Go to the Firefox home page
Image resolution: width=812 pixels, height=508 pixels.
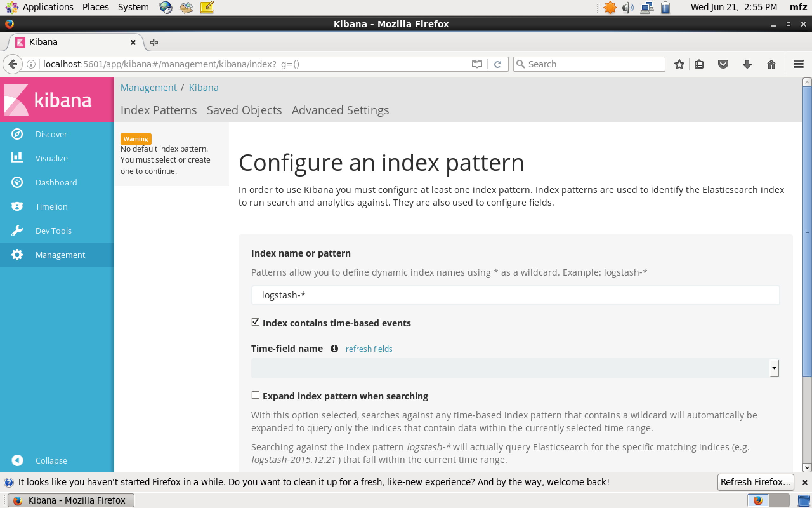point(771,64)
